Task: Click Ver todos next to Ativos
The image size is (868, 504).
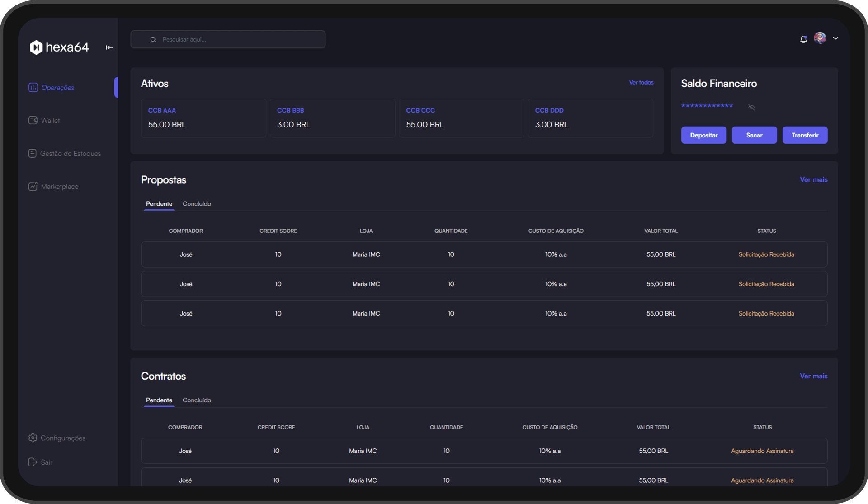Action: coord(641,82)
